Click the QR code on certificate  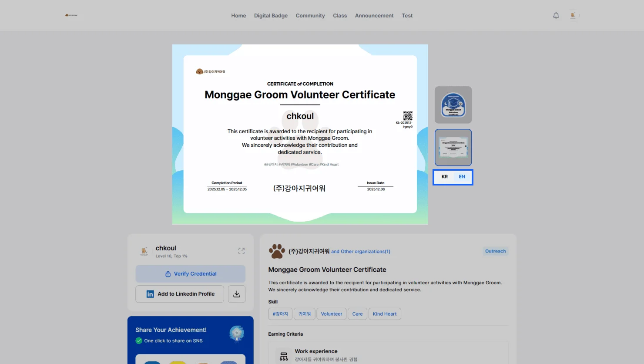(x=408, y=116)
